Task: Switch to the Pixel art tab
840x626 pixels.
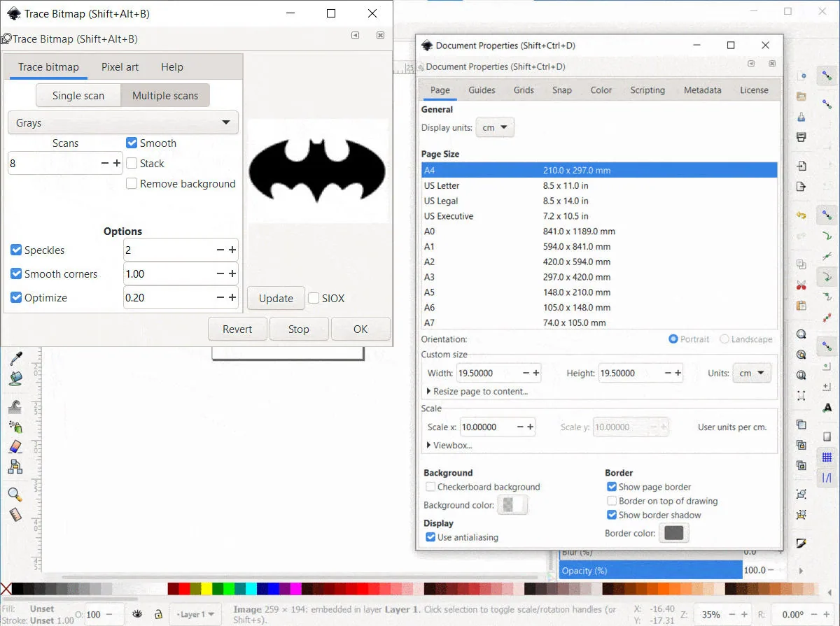Action: click(x=120, y=67)
